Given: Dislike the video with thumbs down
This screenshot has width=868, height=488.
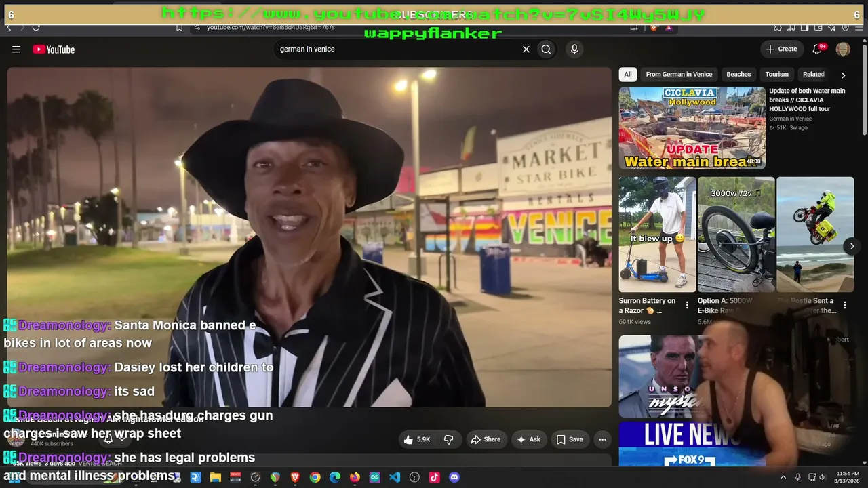Looking at the screenshot, I should [x=448, y=439].
